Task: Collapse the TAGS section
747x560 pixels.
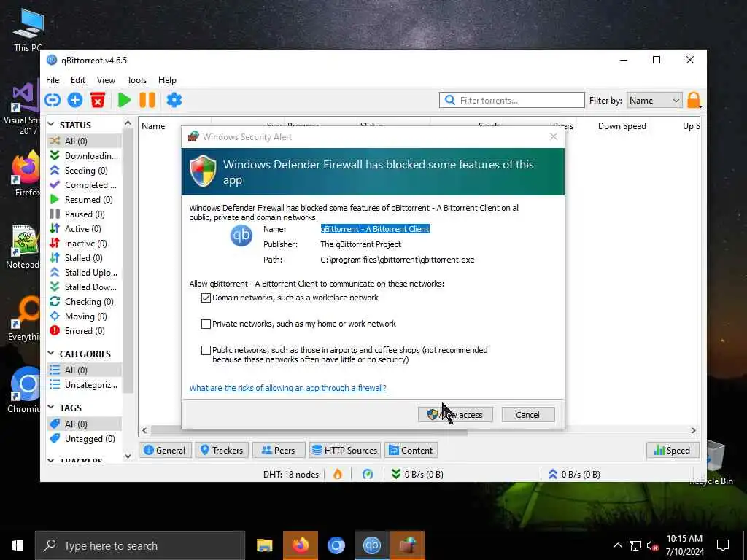Action: [51, 407]
